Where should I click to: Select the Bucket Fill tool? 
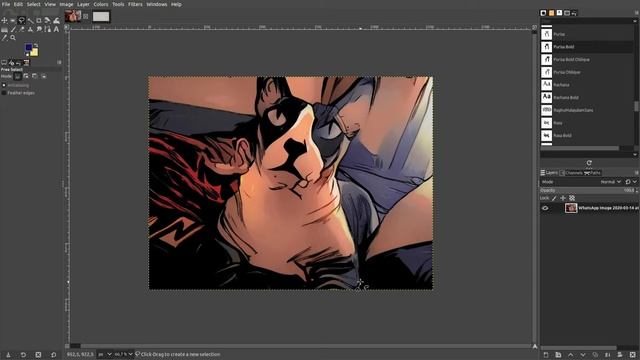click(x=4, y=29)
